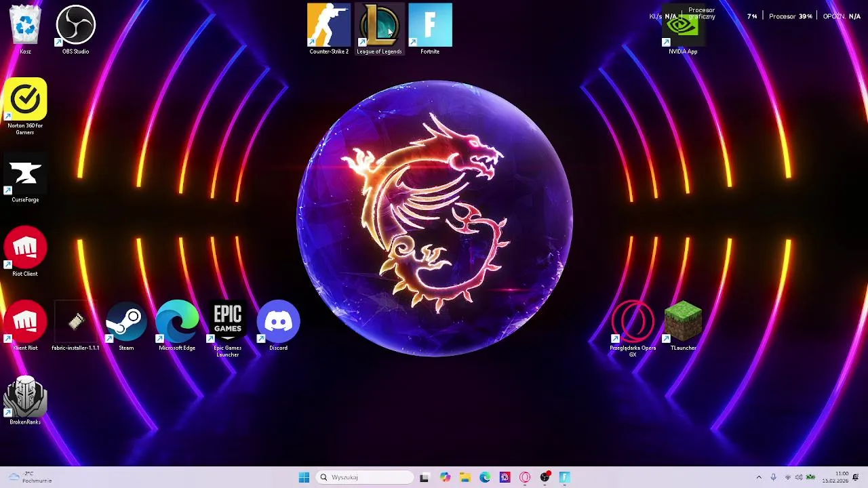Switch to OBS Studio on the taskbar

[545, 477]
